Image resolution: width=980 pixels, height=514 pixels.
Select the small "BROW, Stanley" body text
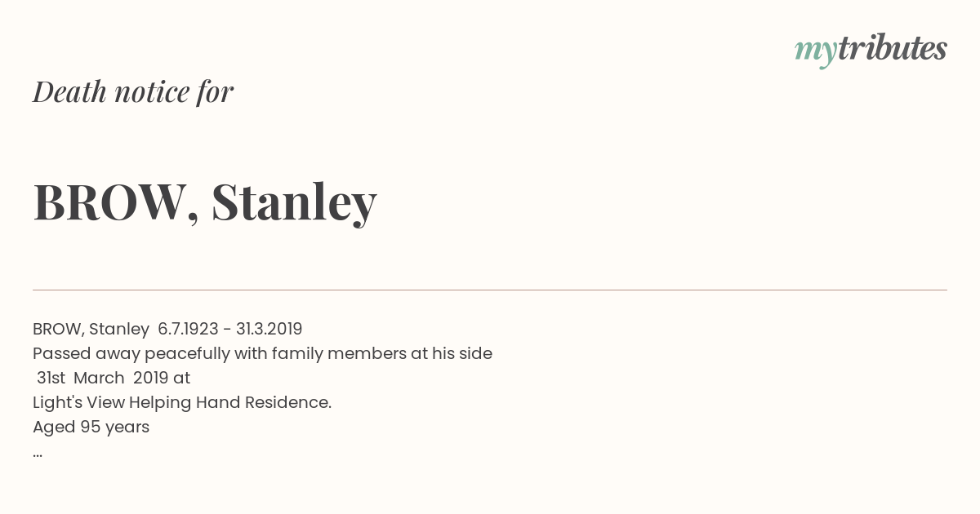click(91, 330)
